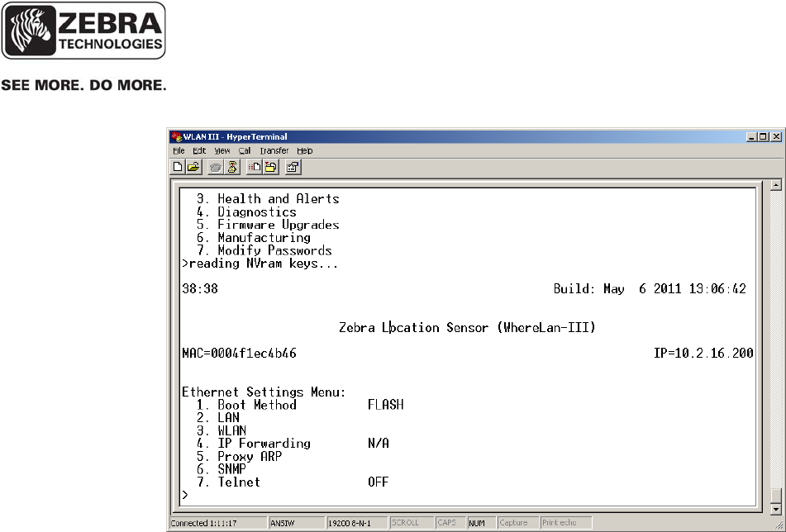Click the OFF Telnet value
This screenshot has height=532, width=786.
[x=379, y=482]
